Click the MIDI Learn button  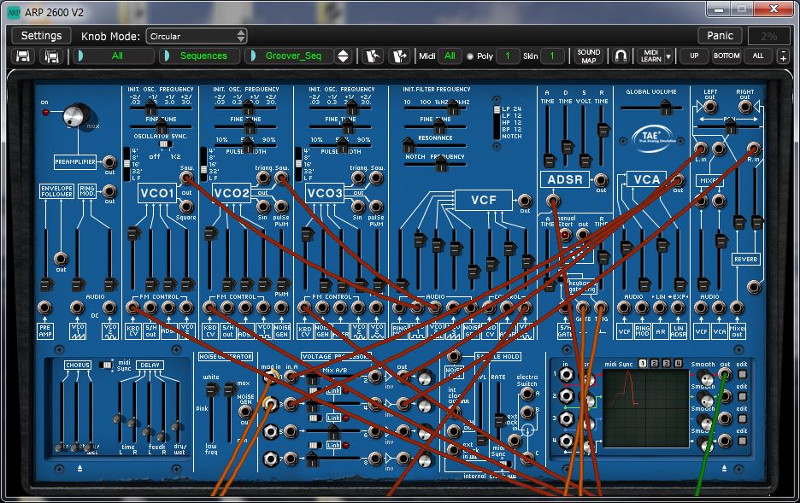[651, 56]
